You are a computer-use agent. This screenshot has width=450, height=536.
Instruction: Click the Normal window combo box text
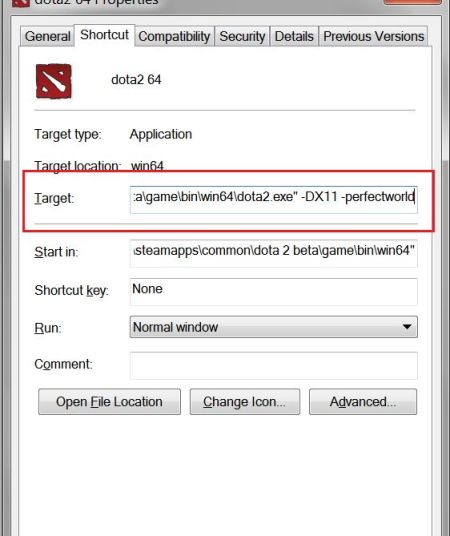(x=175, y=327)
